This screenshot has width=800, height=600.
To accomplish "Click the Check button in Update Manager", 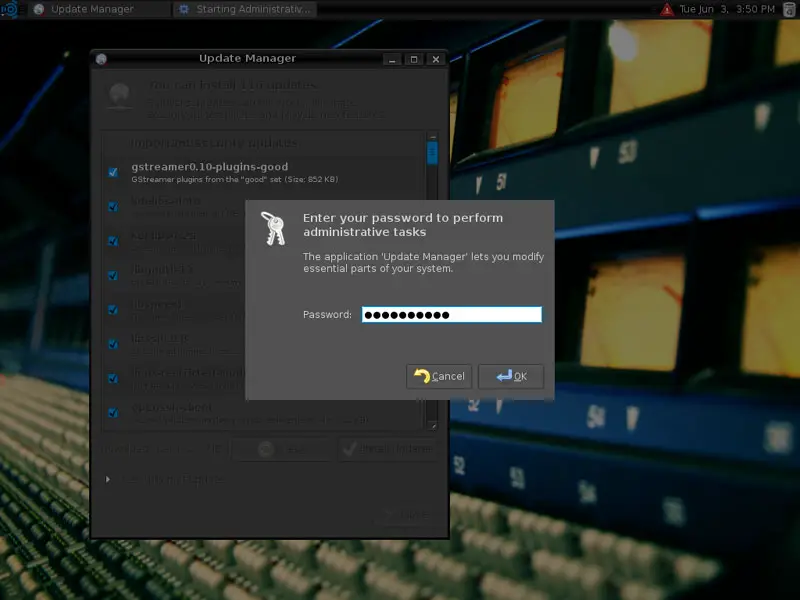I will pyautogui.click(x=282, y=449).
